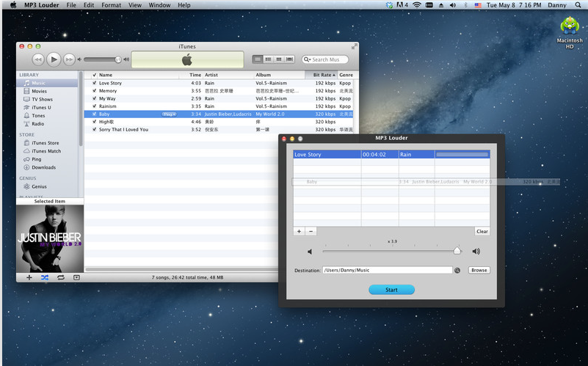
Task: Sort by the Bit Rate column header
Action: click(321, 75)
